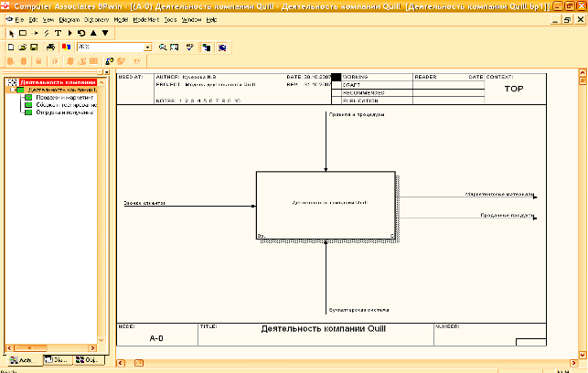Open the Dictionary menu
The height and width of the screenshot is (373, 588).
96,20
